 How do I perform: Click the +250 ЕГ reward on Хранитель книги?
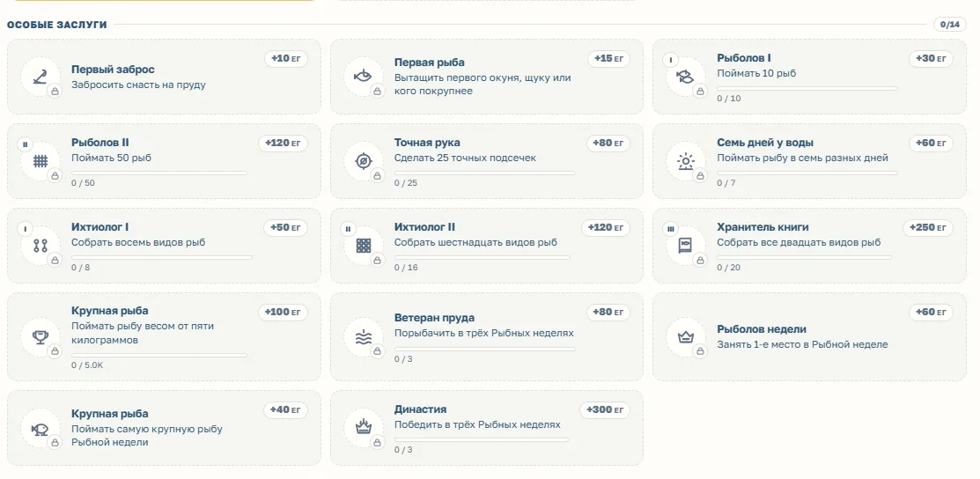(927, 228)
